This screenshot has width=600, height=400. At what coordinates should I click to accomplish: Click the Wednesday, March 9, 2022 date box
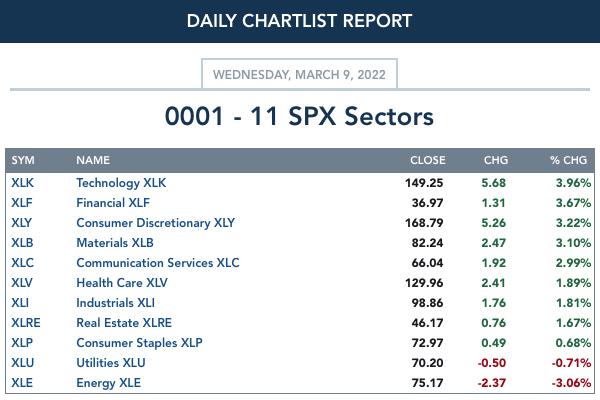coord(299,74)
